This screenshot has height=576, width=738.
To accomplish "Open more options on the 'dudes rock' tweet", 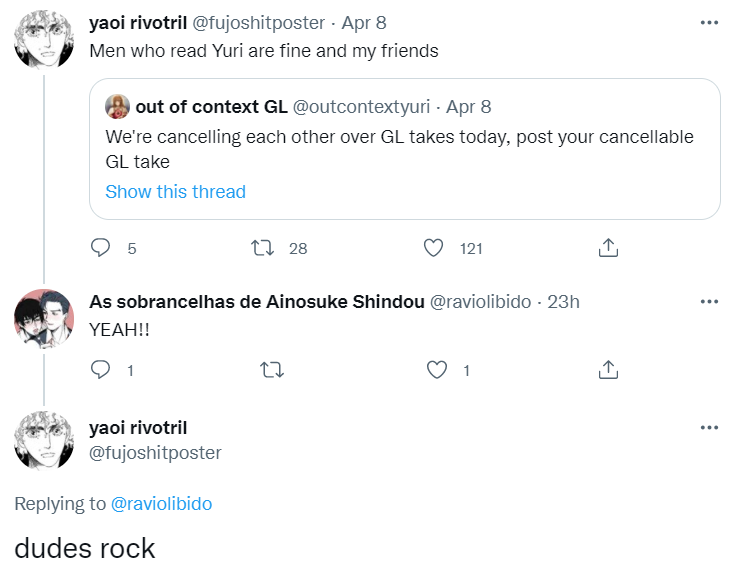I will click(x=709, y=428).
